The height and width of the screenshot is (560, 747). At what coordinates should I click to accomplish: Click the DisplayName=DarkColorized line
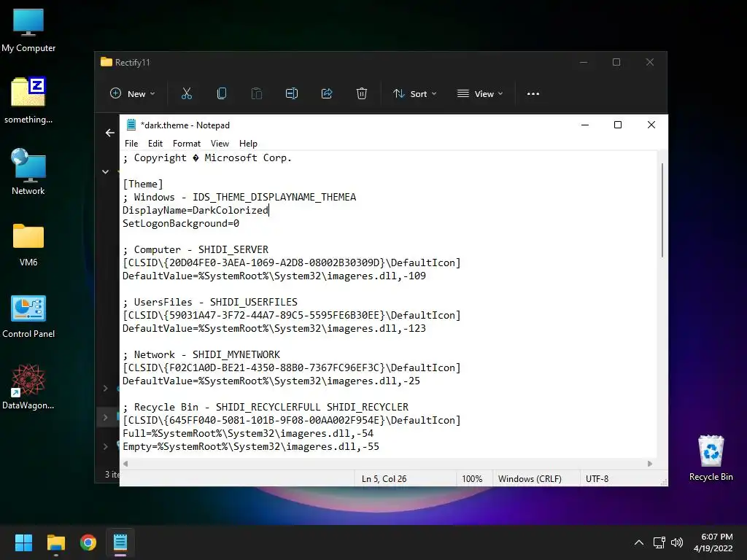point(196,210)
